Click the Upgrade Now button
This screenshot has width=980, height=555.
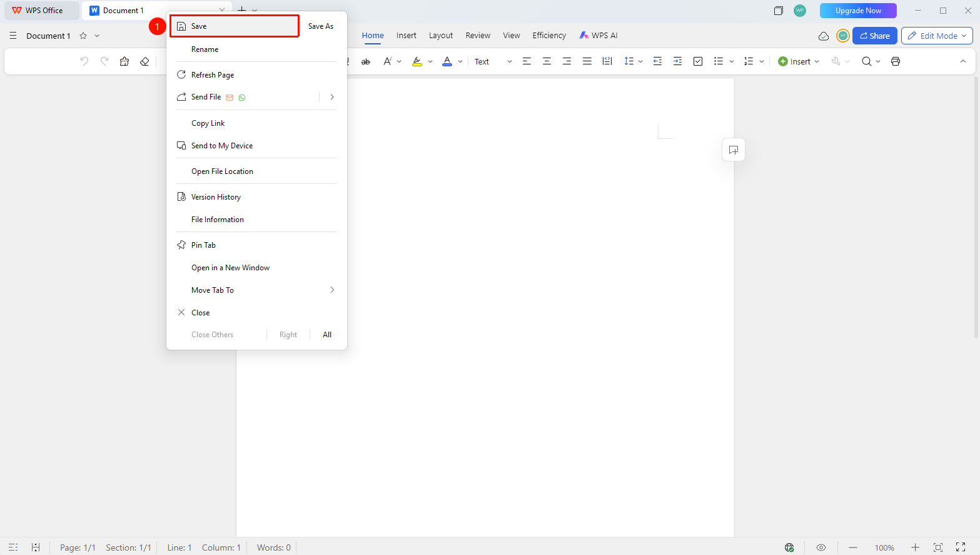click(x=858, y=11)
